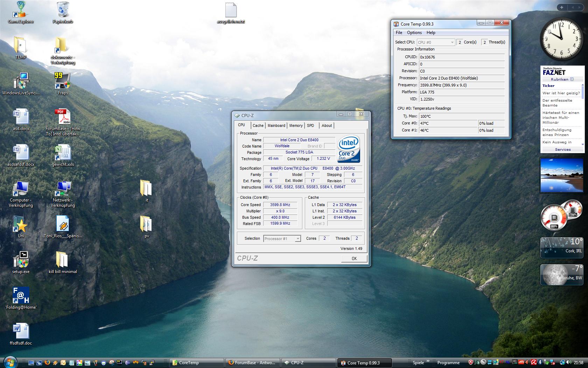Click the Show Desktop quick launch icon
Viewport: 588px width, 368px height.
31,363
